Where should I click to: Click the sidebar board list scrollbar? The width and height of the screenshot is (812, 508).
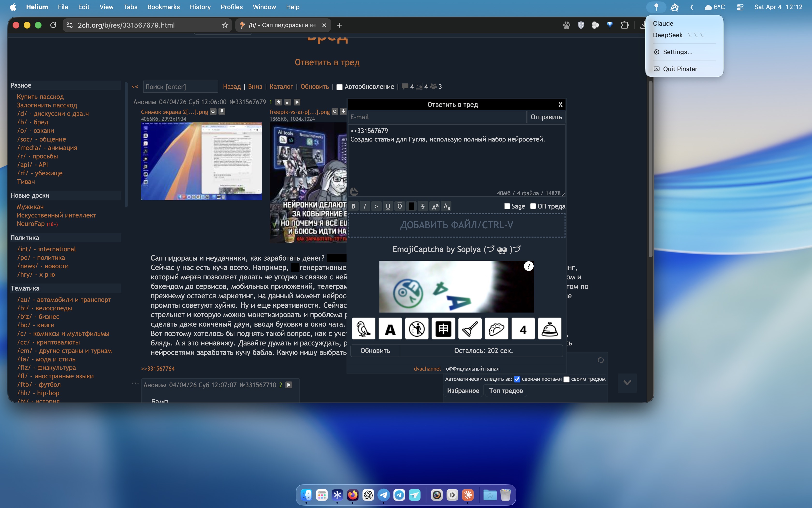(126, 144)
